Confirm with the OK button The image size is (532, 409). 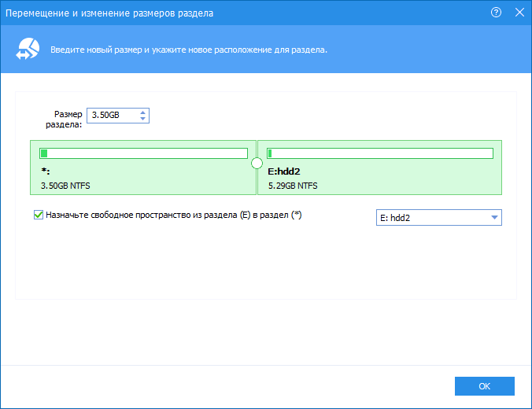pos(485,386)
